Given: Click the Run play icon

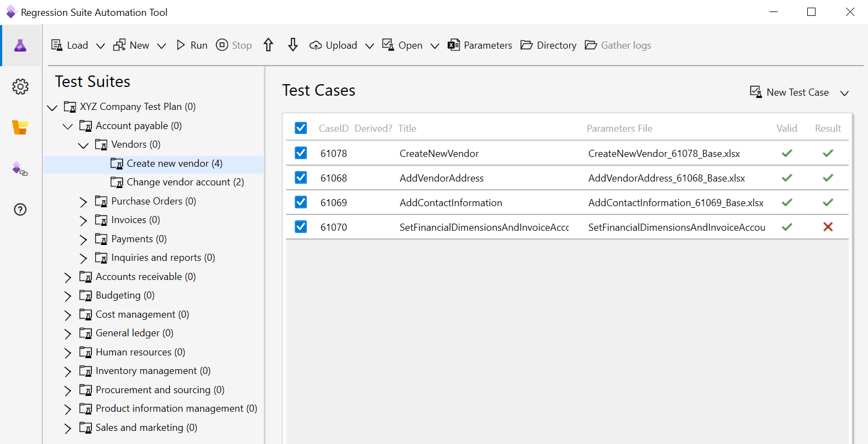Looking at the screenshot, I should tap(181, 45).
